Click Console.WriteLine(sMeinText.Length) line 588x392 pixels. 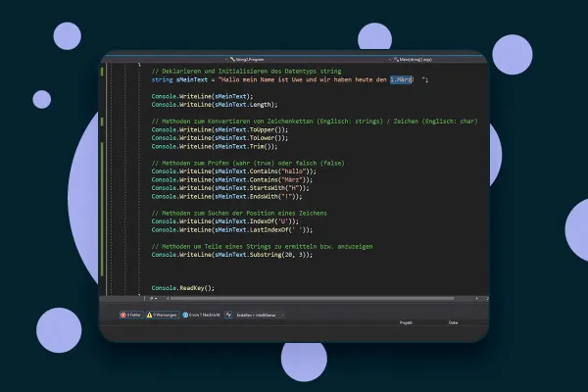215,105
